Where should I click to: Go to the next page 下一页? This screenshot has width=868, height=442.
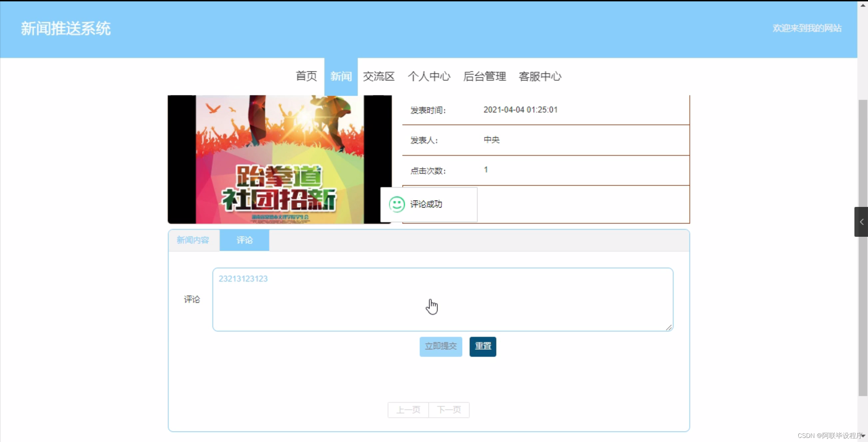click(449, 410)
